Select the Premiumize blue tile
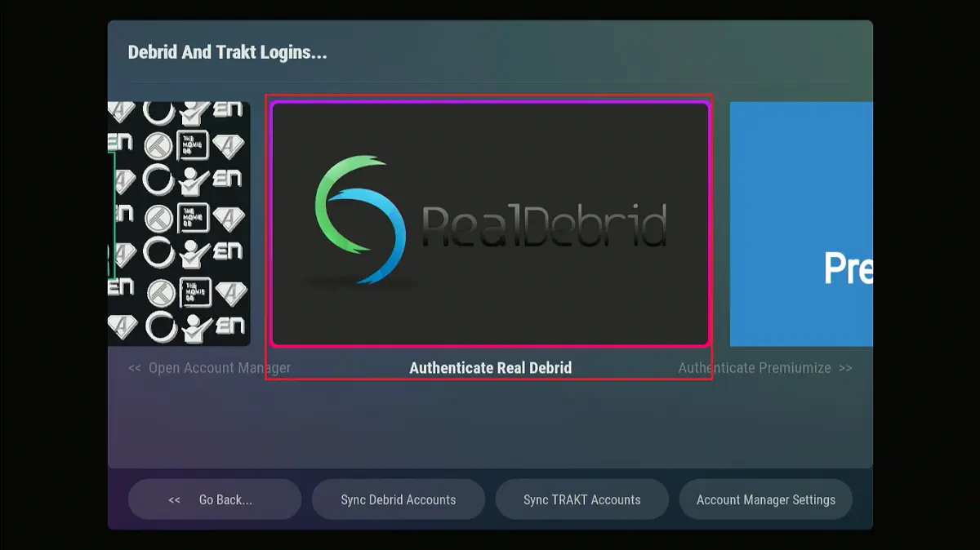This screenshot has width=980, height=550. pos(801,224)
